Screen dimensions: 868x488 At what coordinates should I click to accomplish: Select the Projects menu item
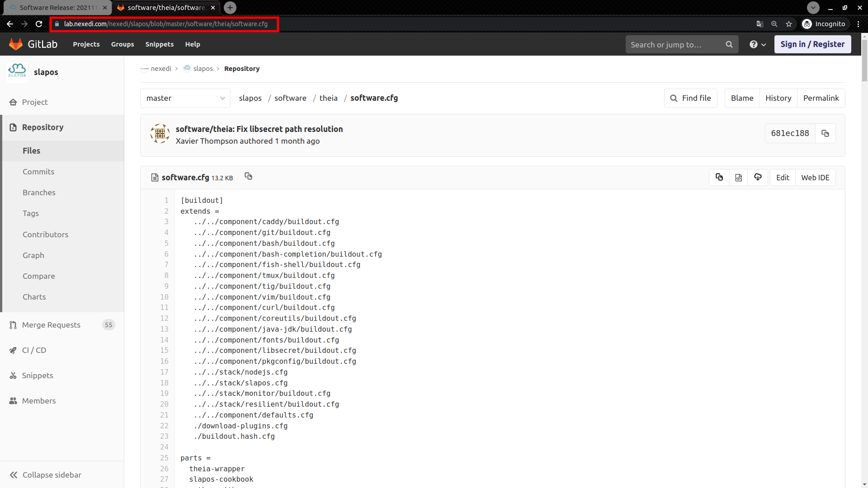point(86,44)
